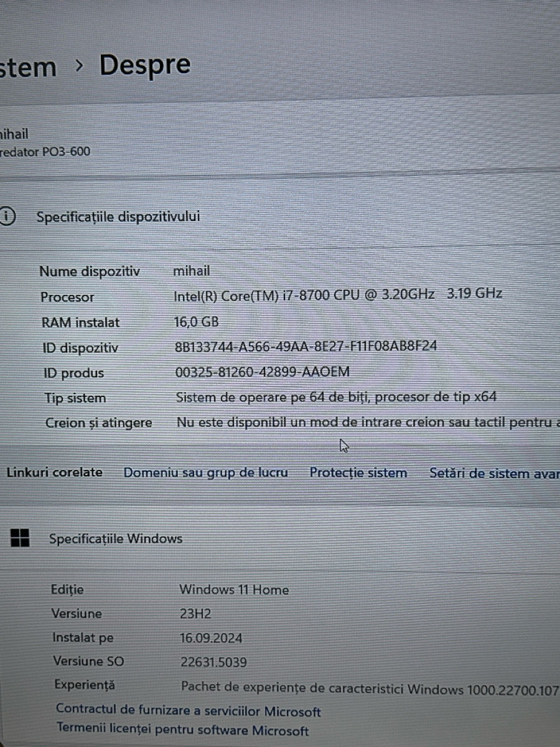Click the Experiență label
Image resolution: width=560 pixels, height=747 pixels.
click(x=85, y=685)
